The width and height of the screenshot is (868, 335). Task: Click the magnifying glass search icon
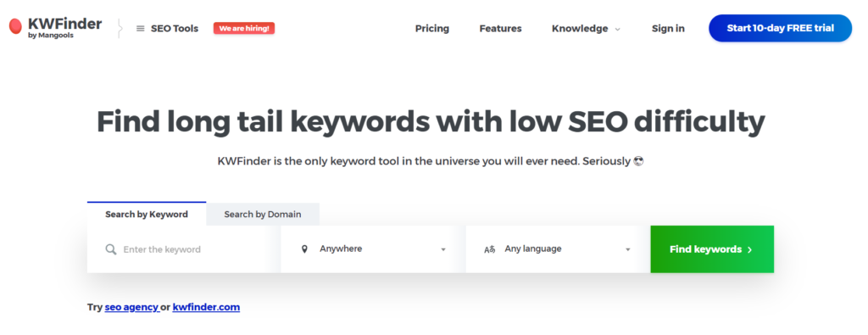(111, 249)
